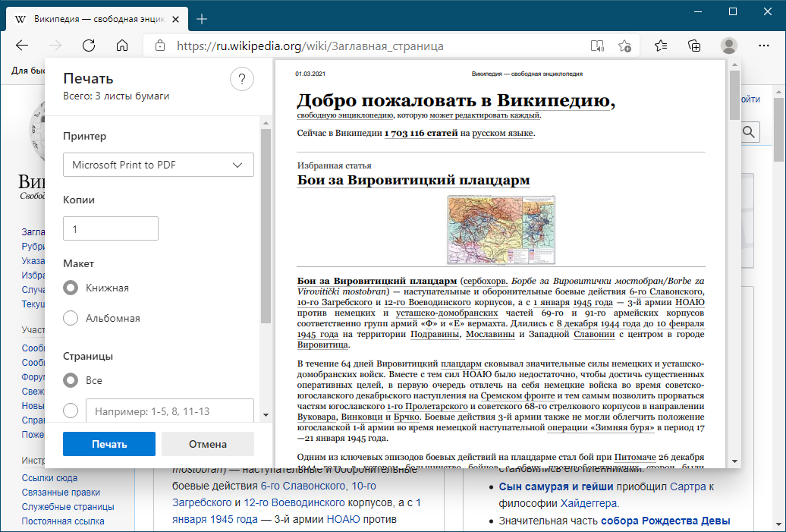This screenshot has height=532, width=786.
Task: Open Edge settings and more menu
Action: (764, 46)
